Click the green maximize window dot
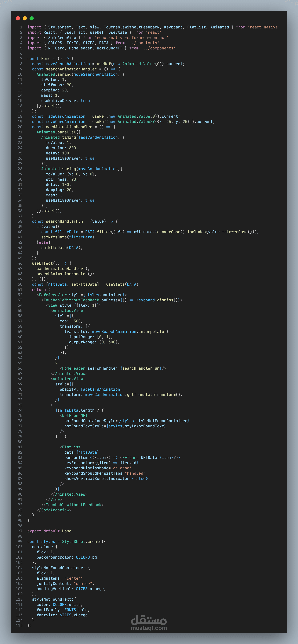The image size is (298, 644). point(32,18)
